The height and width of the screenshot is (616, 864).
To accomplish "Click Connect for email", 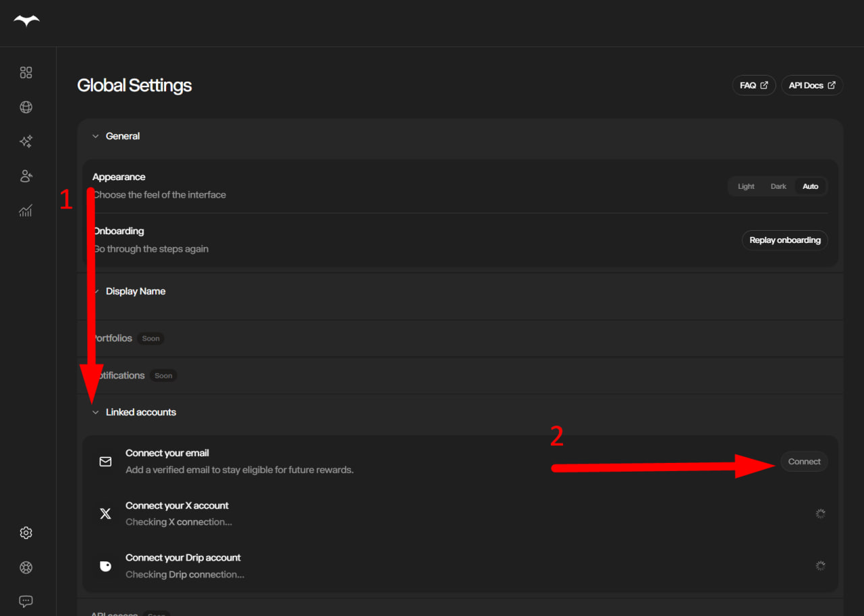I will point(804,461).
